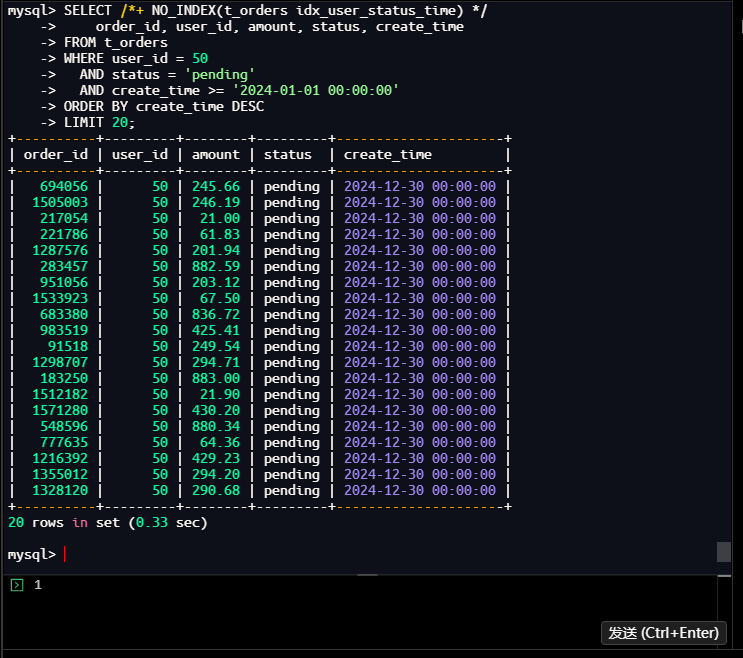Click the status column header
This screenshot has width=743, height=658.
coord(288,155)
